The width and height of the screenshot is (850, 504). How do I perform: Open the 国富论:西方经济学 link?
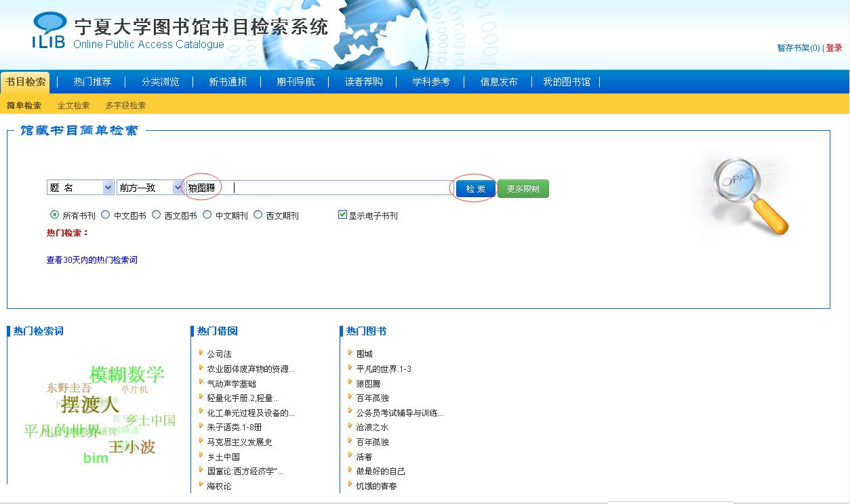[245, 471]
